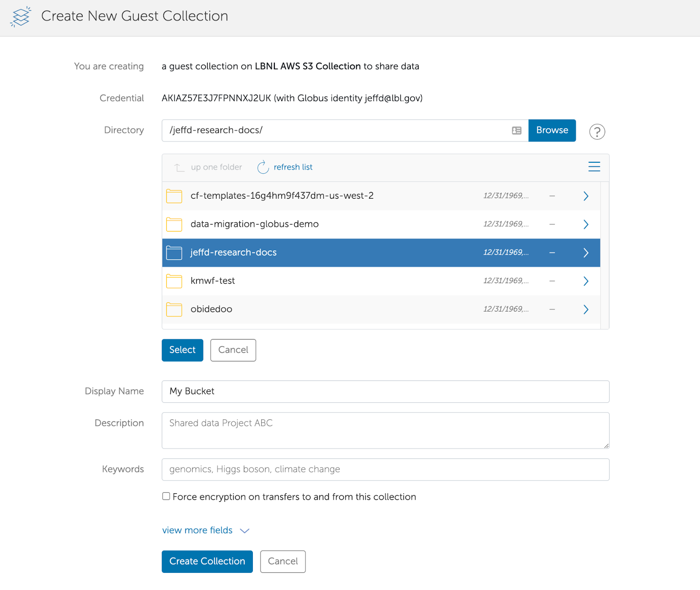Open data-migration-globus-demo folder via its chevron
The height and width of the screenshot is (590, 700).
[586, 225]
